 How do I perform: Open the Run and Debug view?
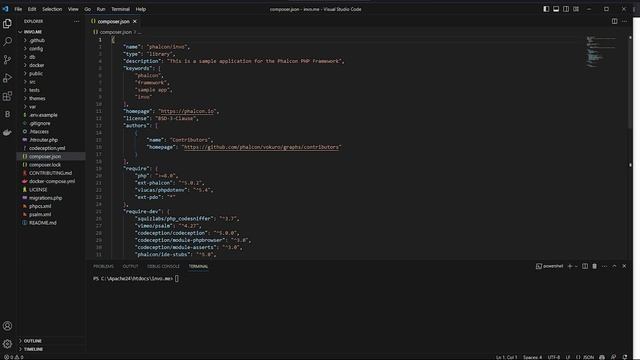(7, 78)
